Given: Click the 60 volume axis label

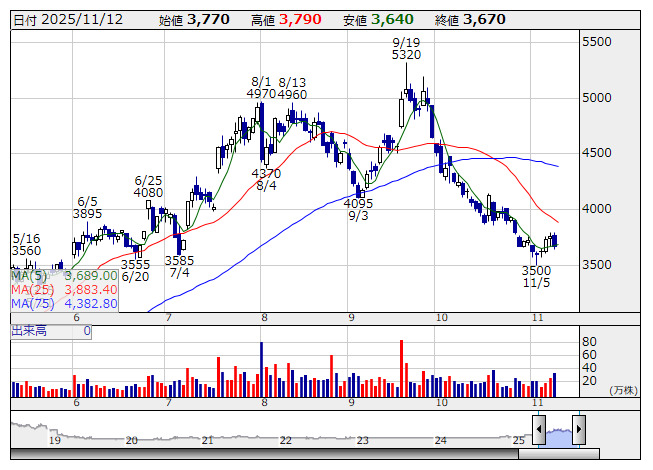Looking at the screenshot, I should [589, 355].
